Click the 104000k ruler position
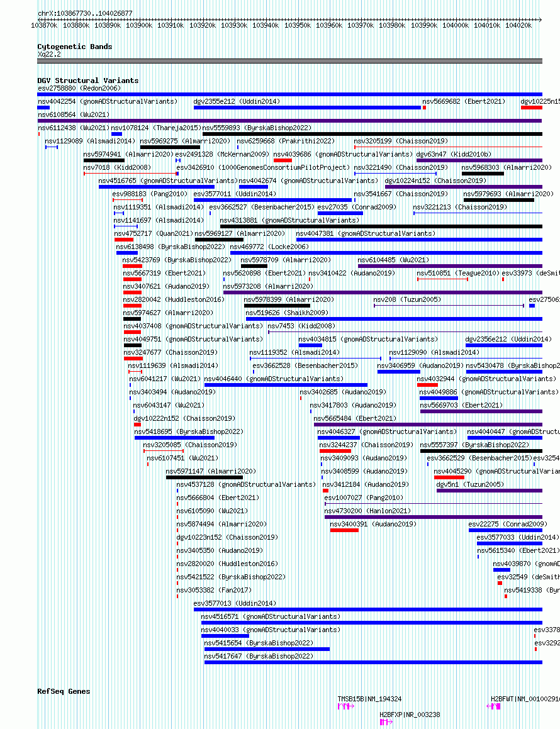 456,26
